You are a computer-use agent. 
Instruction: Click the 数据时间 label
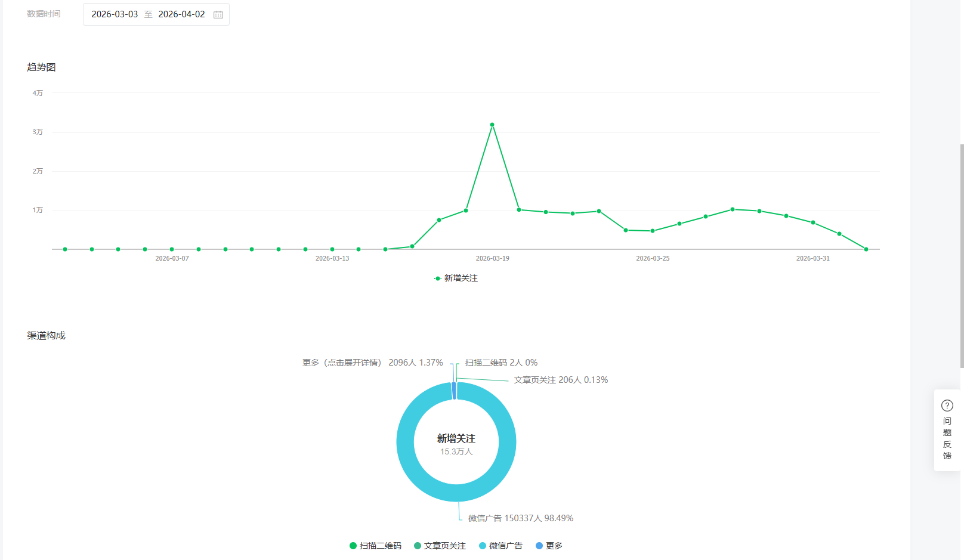[x=44, y=14]
